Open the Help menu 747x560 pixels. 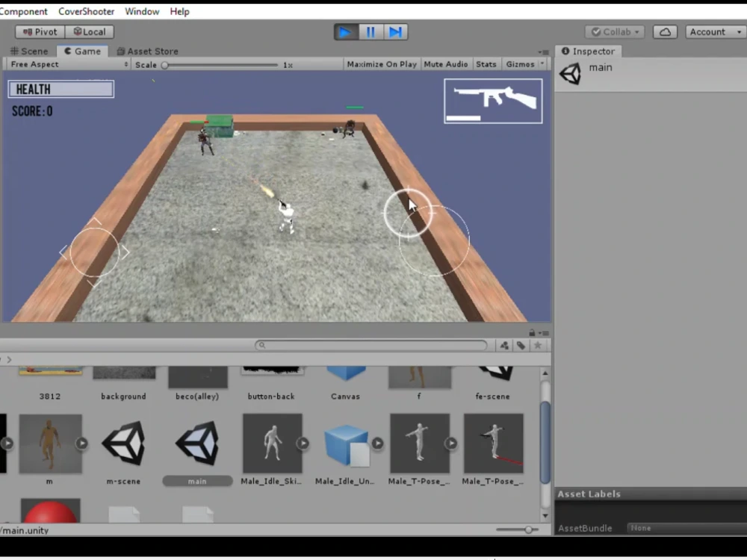point(179,11)
